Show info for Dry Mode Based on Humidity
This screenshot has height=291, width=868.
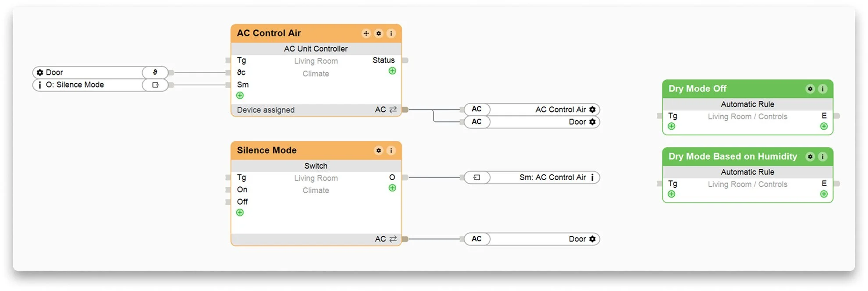(822, 156)
